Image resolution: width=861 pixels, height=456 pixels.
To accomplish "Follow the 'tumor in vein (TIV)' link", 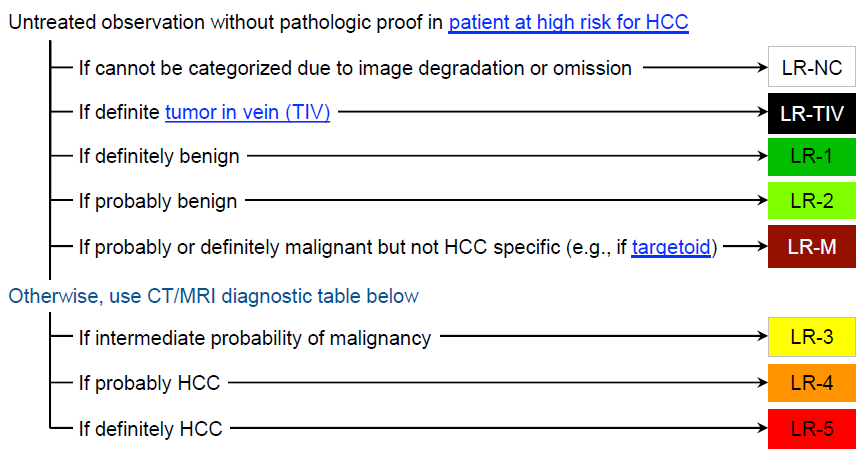I will (x=247, y=112).
